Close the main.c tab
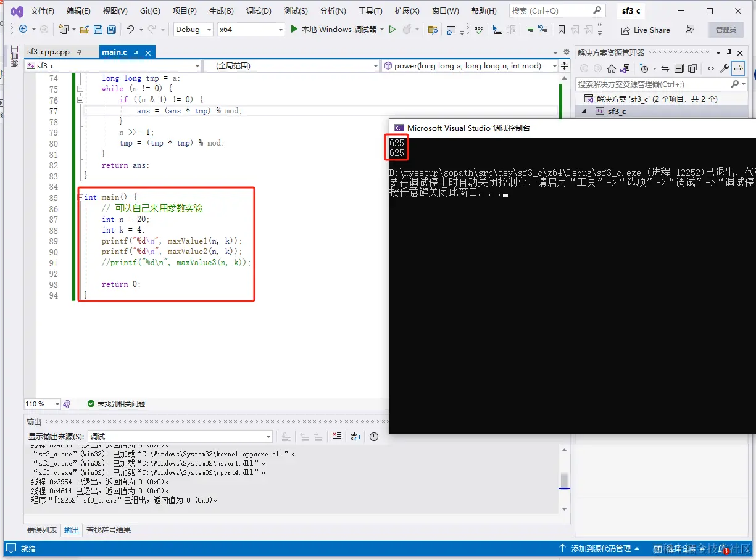The width and height of the screenshot is (756, 560). click(148, 52)
